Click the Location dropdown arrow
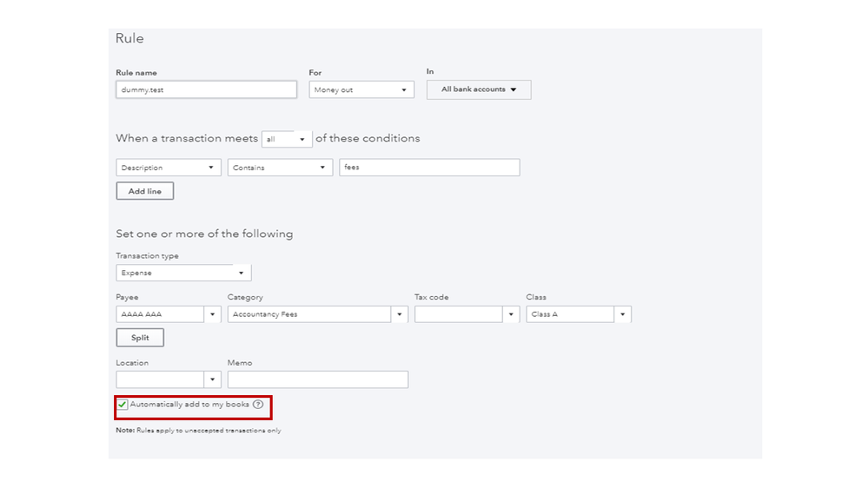 coord(212,379)
